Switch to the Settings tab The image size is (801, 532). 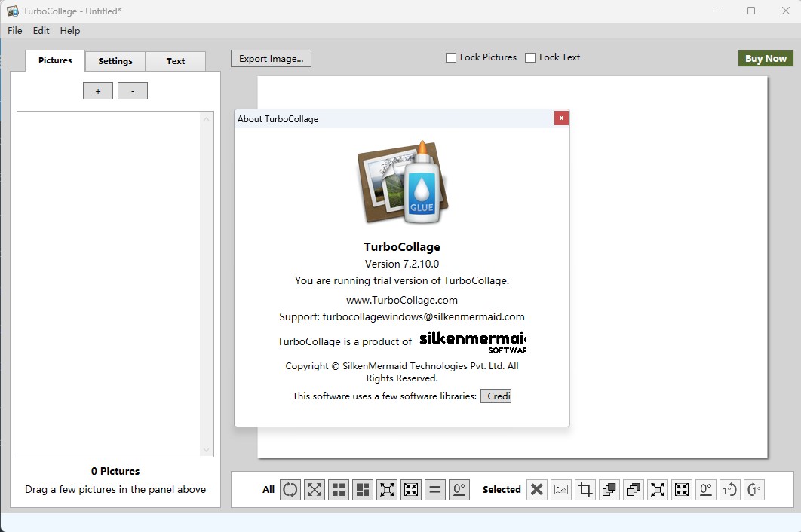[115, 61]
